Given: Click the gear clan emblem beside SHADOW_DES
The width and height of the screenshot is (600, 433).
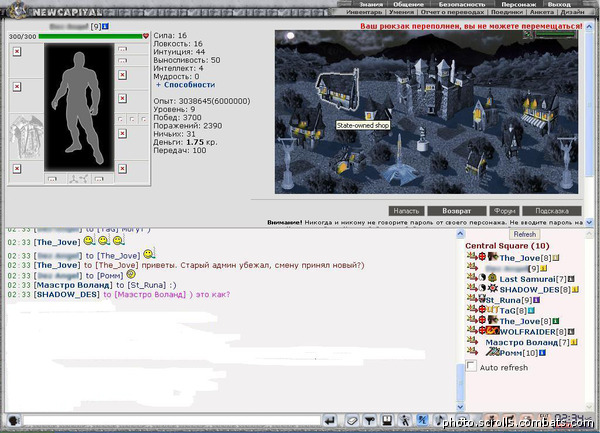Looking at the screenshot, I should 492,288.
